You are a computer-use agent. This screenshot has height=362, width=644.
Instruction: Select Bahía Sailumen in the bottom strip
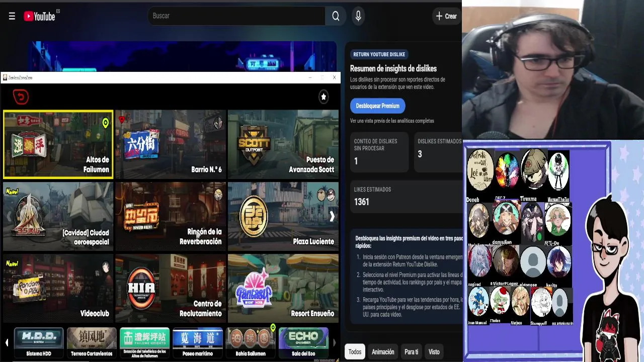[x=251, y=342]
